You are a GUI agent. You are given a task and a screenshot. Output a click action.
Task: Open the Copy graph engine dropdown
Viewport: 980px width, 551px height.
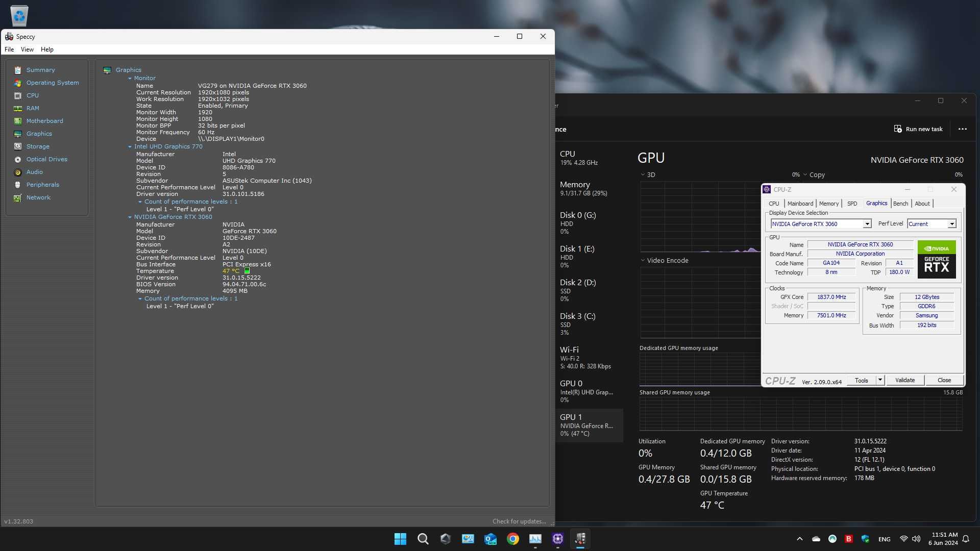coord(805,174)
